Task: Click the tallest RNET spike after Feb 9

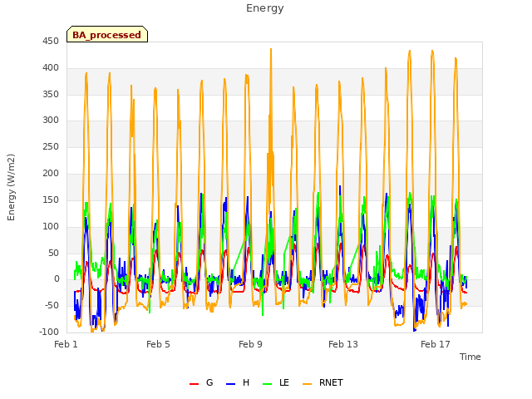Action: (x=271, y=50)
